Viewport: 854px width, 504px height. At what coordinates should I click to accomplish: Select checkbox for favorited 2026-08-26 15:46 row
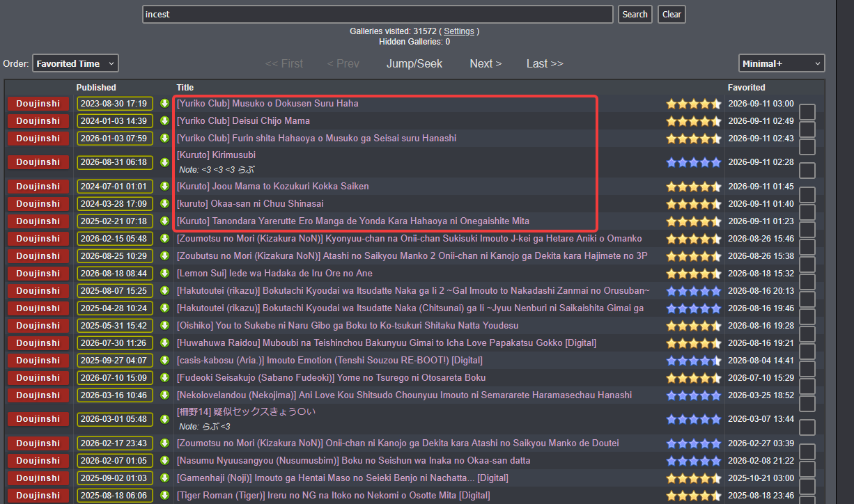tap(807, 247)
